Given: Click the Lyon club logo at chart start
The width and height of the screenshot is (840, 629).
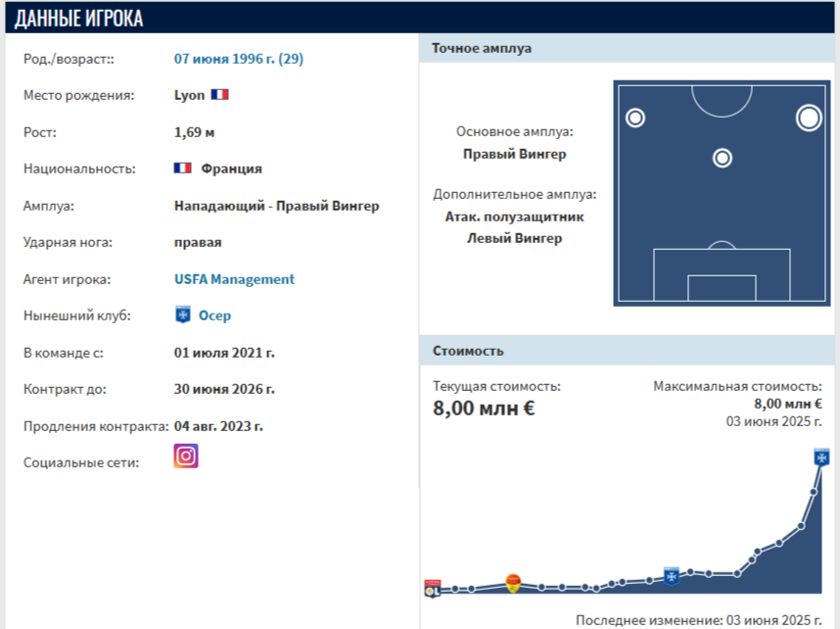Looking at the screenshot, I should point(433,588).
